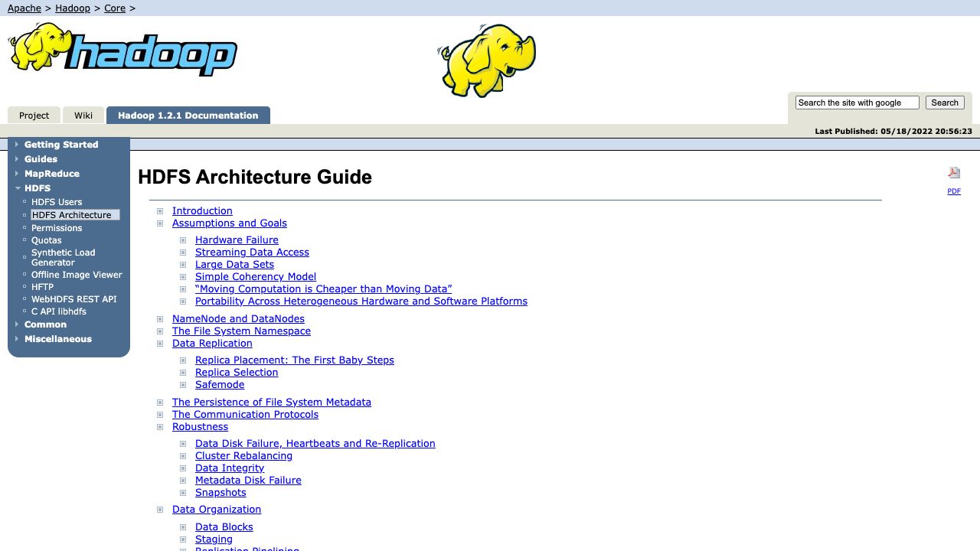This screenshot has height=551, width=980.
Task: Click the bullet icon beside Robustness
Action: pyautogui.click(x=160, y=427)
